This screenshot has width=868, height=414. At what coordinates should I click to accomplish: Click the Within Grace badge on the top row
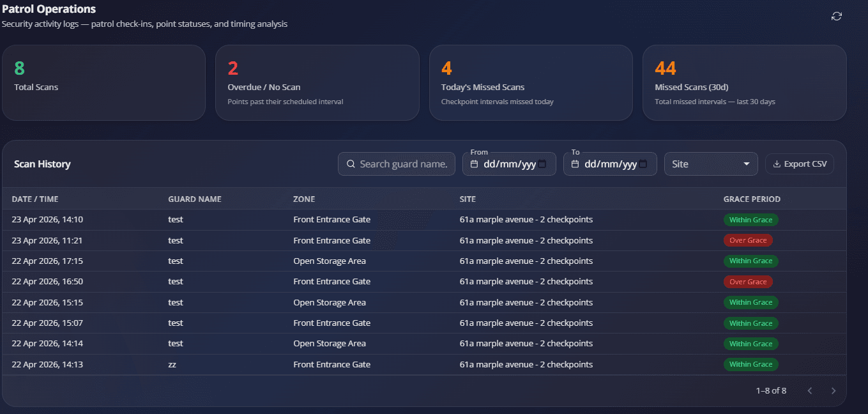(750, 219)
